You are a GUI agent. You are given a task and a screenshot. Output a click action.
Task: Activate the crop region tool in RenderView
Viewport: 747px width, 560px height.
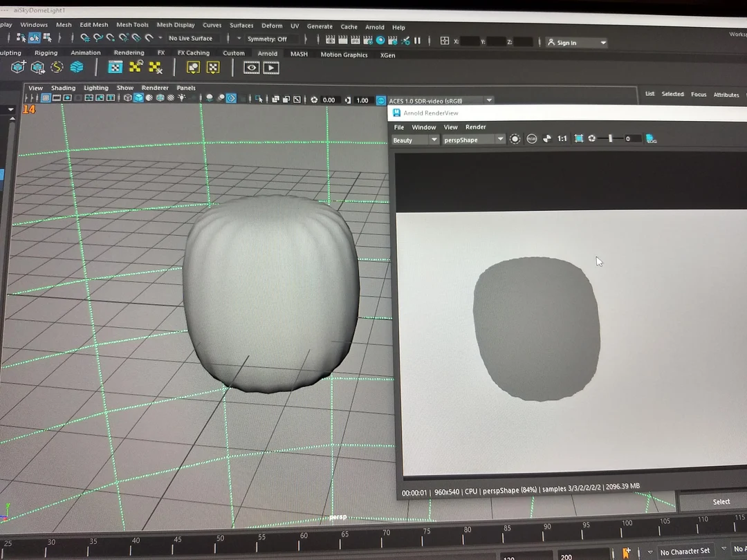578,138
